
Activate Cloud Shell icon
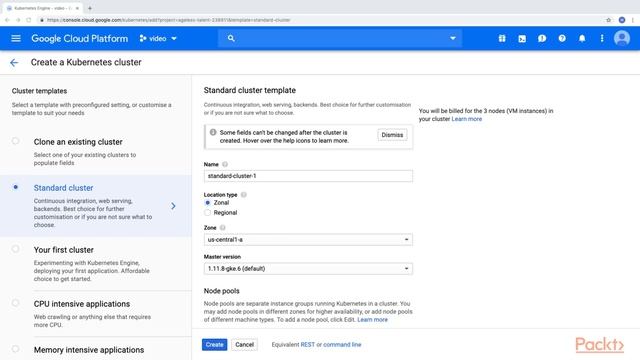[522, 38]
